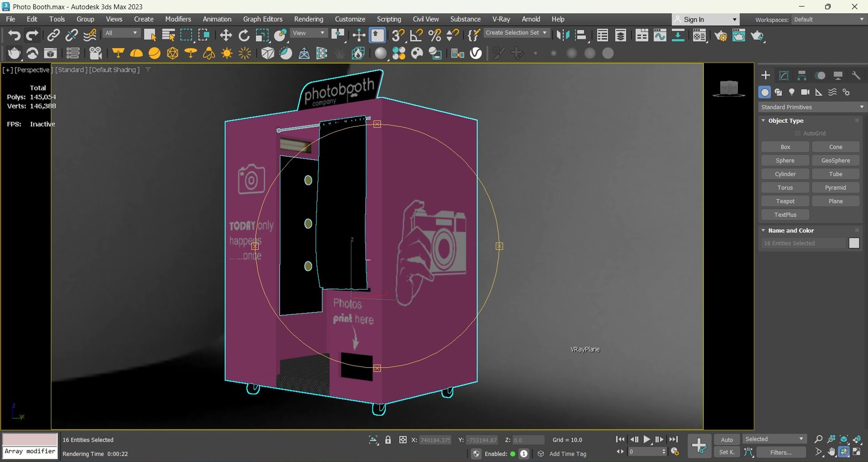Choose the Select and Scale tool
Image resolution: width=868 pixels, height=462 pixels.
coord(262,35)
